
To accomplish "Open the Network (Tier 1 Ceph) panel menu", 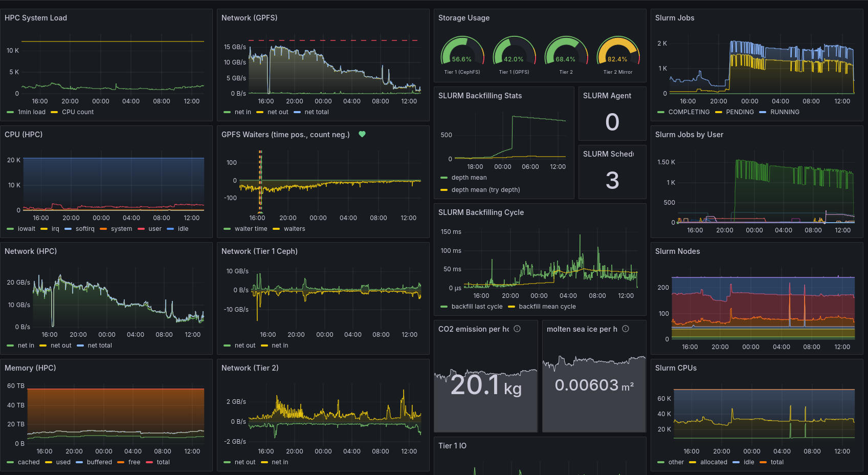I will (259, 251).
